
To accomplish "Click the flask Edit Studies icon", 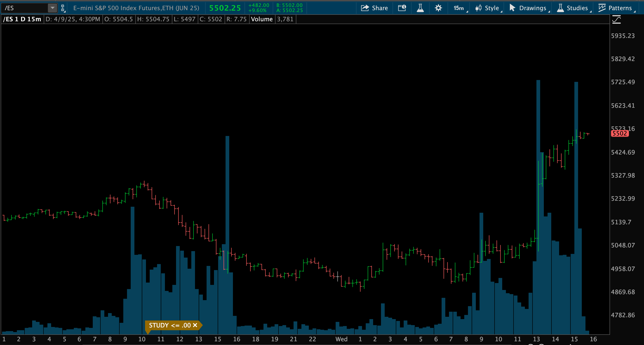I will (x=420, y=8).
